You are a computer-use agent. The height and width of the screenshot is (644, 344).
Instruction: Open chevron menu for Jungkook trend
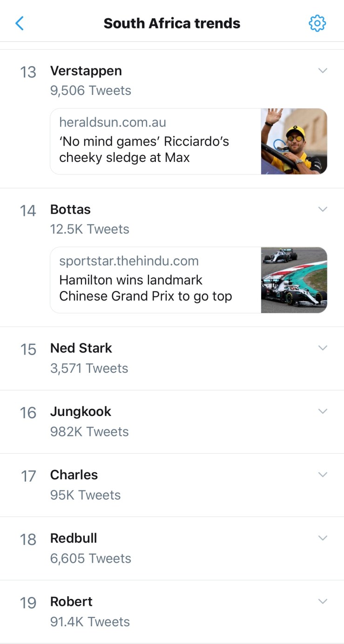point(323,411)
